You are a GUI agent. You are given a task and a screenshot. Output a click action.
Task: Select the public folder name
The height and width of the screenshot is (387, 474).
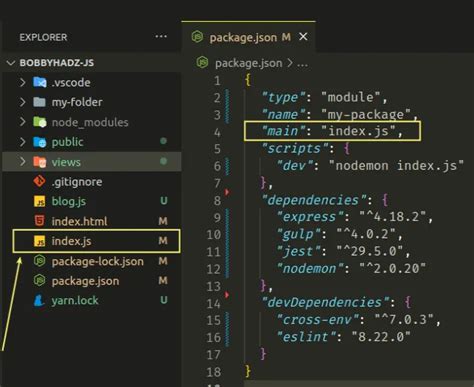coord(67,142)
